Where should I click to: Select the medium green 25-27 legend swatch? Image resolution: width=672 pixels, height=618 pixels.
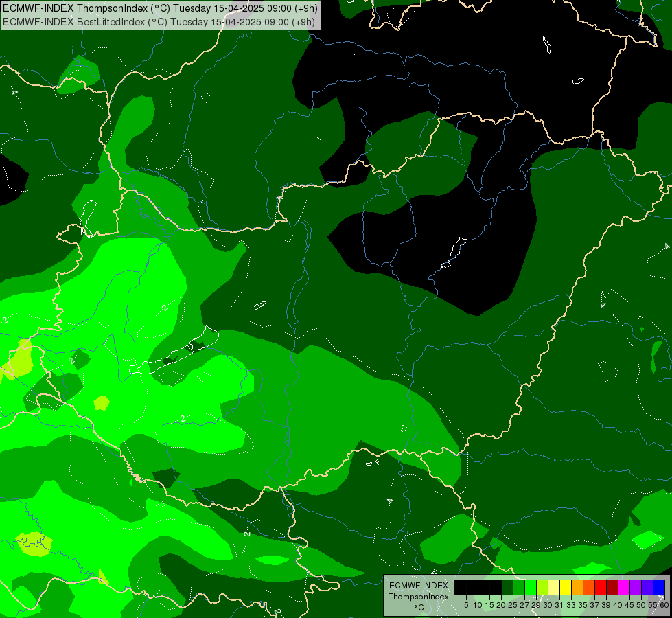pos(519,587)
